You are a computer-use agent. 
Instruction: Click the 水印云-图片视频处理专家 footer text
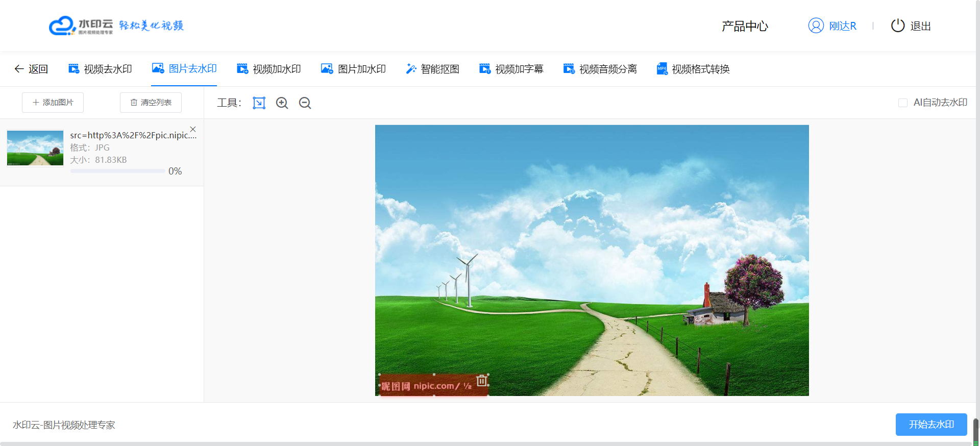coord(64,425)
